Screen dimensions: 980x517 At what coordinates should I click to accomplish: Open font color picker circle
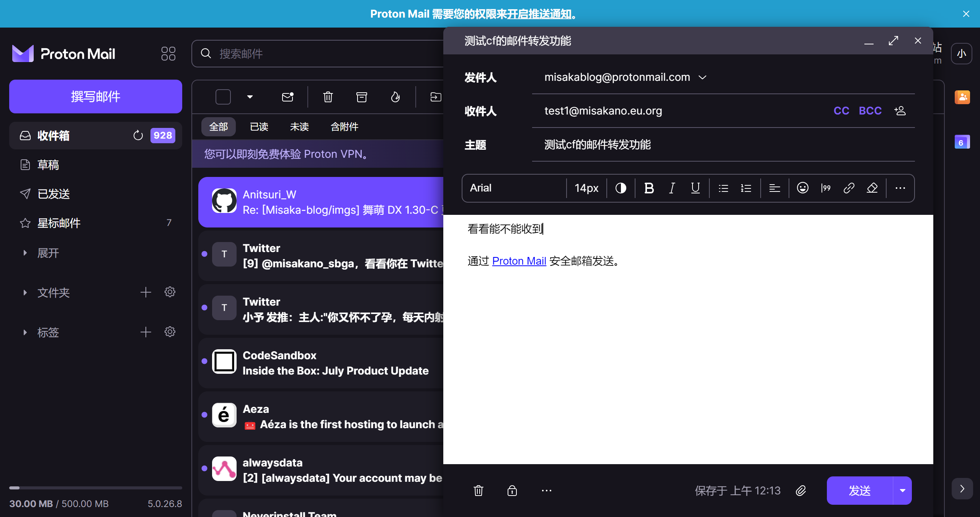[x=621, y=188]
